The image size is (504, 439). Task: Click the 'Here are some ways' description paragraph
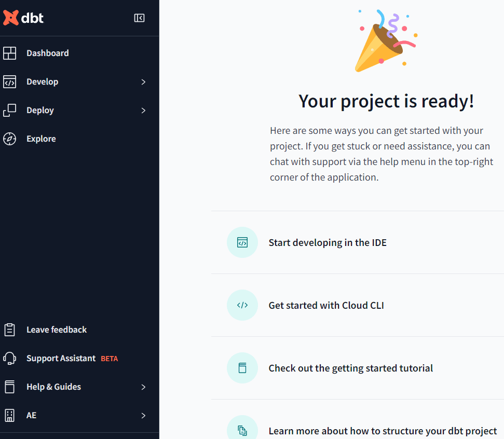click(382, 154)
